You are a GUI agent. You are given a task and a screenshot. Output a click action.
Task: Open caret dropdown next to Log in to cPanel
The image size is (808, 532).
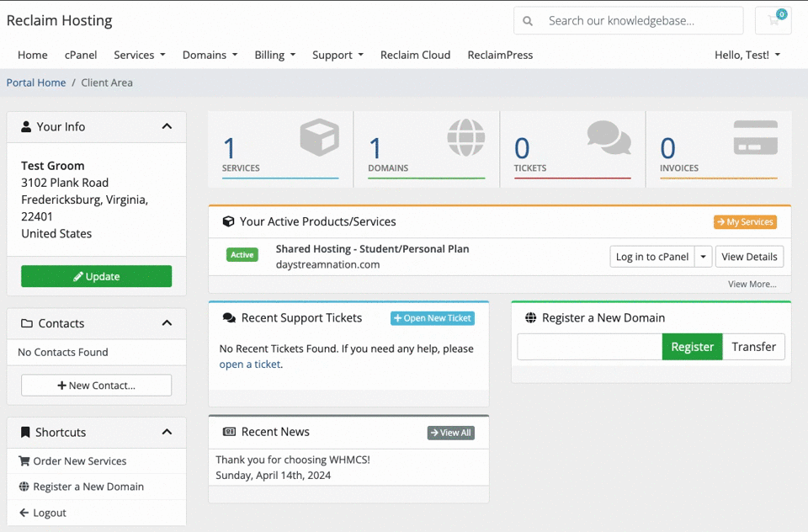coord(704,257)
